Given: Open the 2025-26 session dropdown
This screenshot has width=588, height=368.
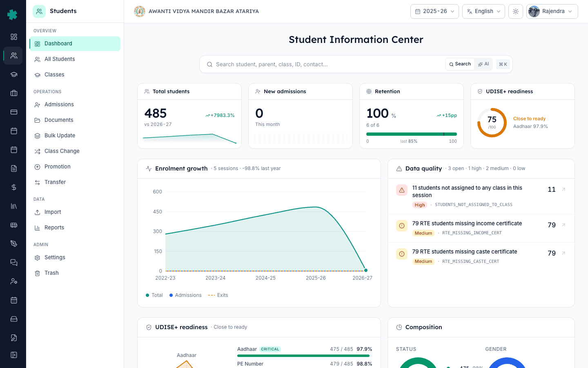Looking at the screenshot, I should [434, 11].
